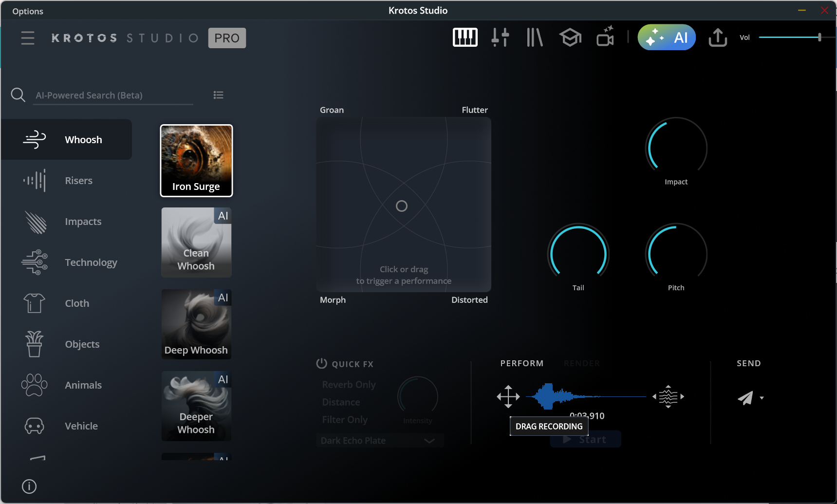Click the Krotos Studio logo

click(x=125, y=38)
